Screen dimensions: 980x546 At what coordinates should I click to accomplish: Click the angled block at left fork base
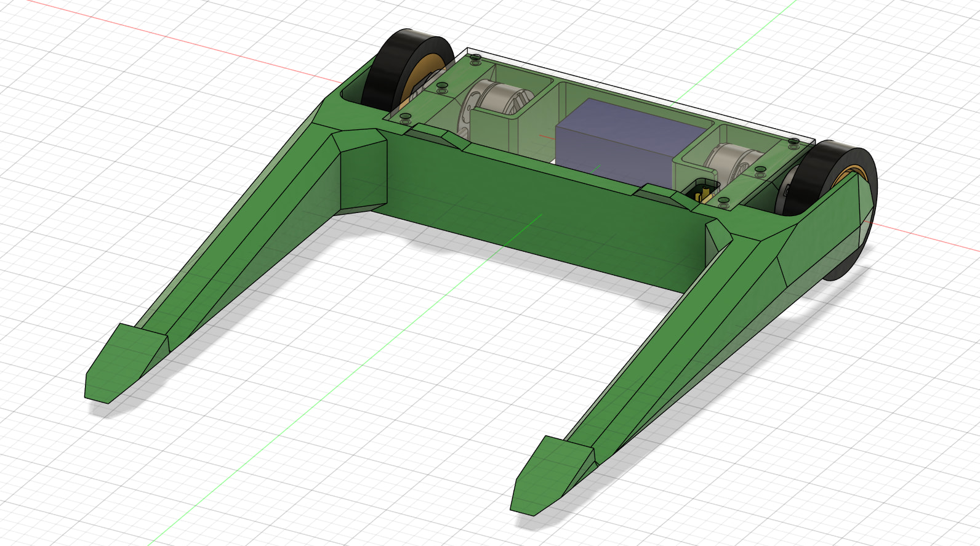360,169
